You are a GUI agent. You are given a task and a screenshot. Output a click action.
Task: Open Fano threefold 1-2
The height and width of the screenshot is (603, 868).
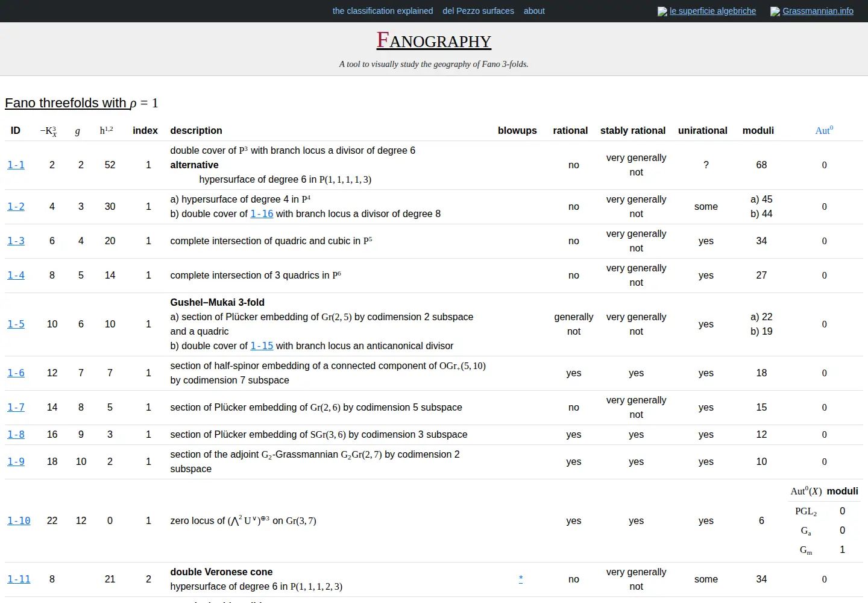16,206
